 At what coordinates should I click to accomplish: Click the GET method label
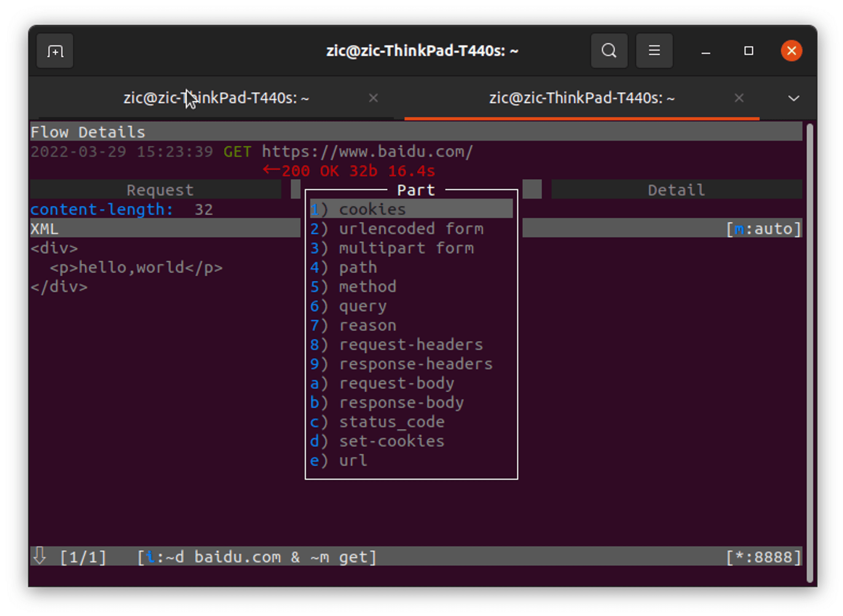pos(237,151)
